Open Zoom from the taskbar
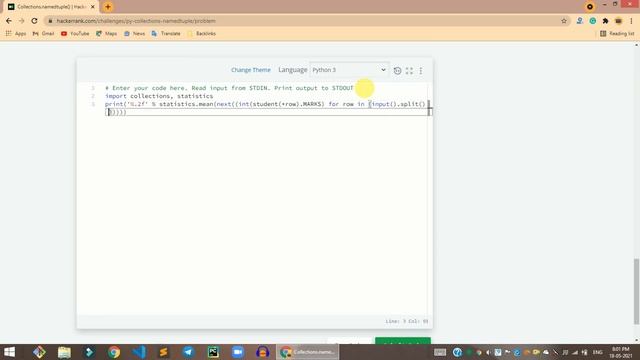 pyautogui.click(x=238, y=352)
